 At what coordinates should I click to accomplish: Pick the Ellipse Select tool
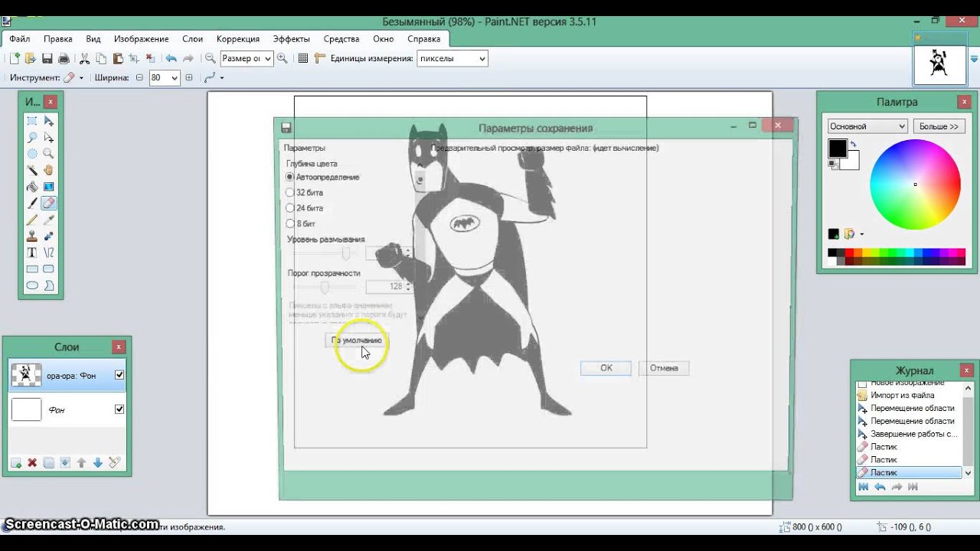pyautogui.click(x=32, y=154)
